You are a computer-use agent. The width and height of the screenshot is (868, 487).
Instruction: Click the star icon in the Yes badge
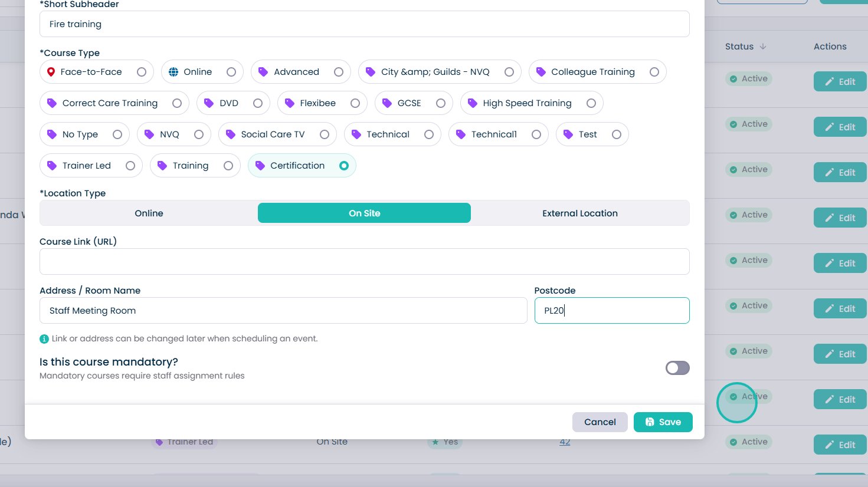pos(435,442)
